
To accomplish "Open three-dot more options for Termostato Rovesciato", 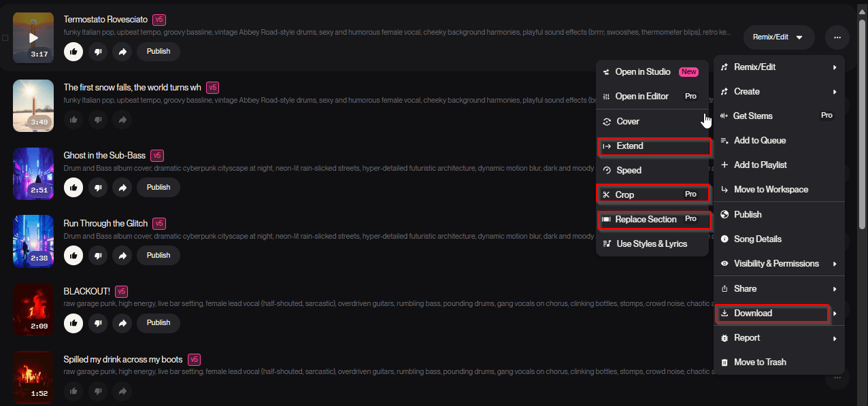I will tap(837, 37).
